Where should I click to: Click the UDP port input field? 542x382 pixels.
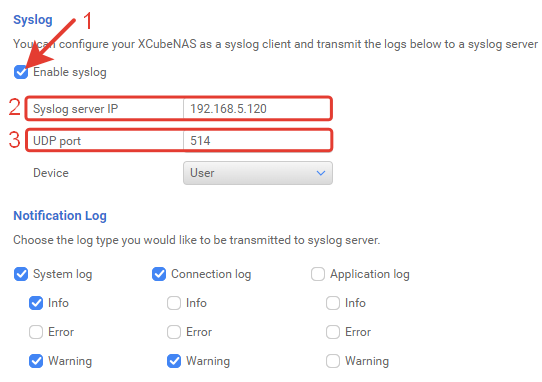tap(256, 141)
